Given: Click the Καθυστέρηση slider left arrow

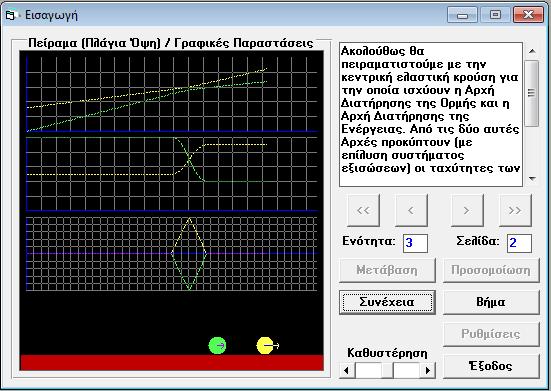Looking at the screenshot, I should coord(346,370).
